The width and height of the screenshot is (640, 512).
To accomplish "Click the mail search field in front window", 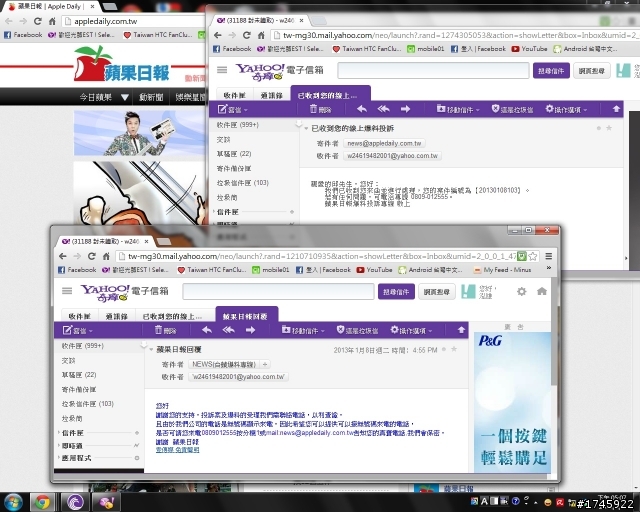I will click(278, 292).
